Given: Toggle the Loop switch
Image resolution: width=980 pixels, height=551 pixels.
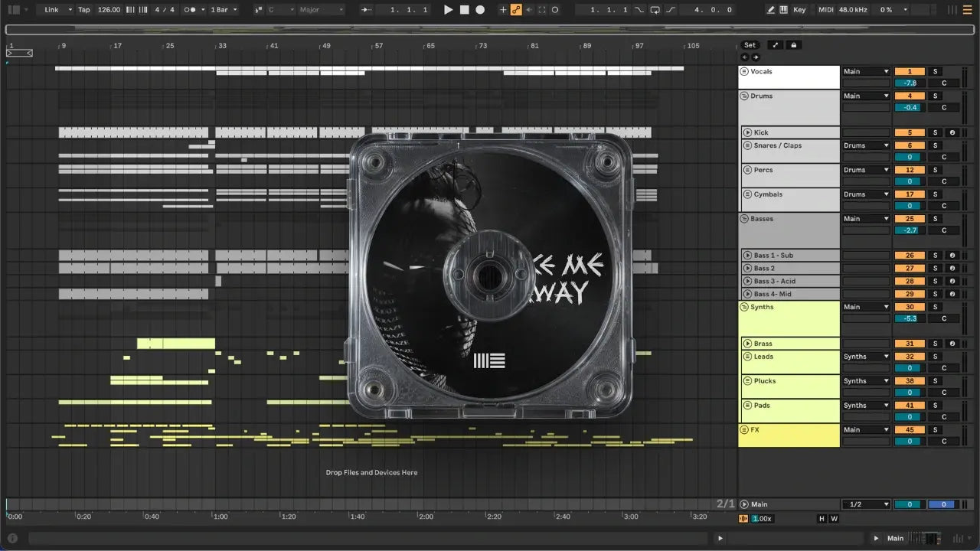Looking at the screenshot, I should pyautogui.click(x=655, y=10).
